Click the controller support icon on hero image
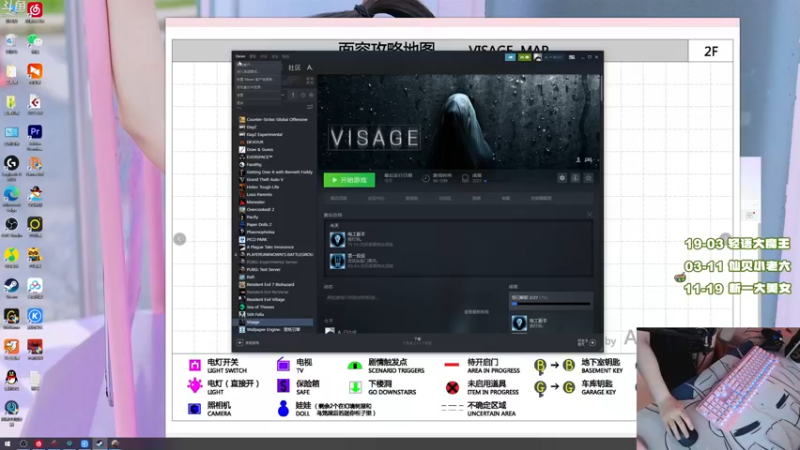The height and width of the screenshot is (450, 800). (x=588, y=160)
